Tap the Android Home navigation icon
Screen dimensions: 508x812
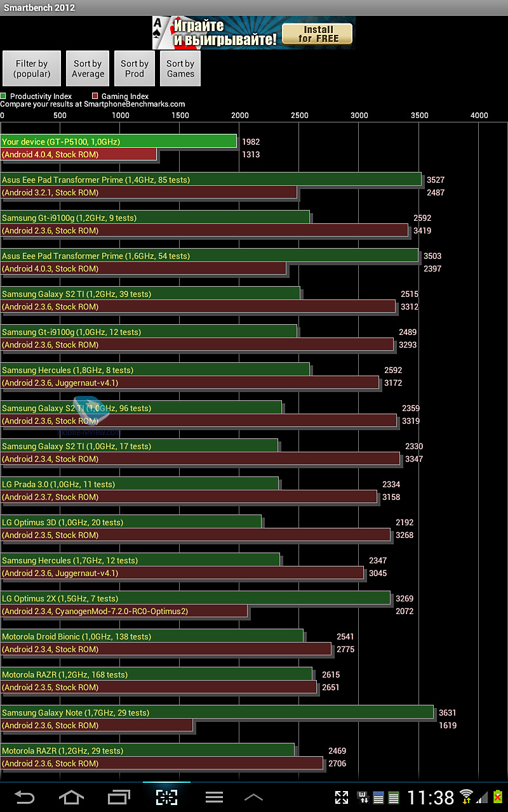[71, 797]
